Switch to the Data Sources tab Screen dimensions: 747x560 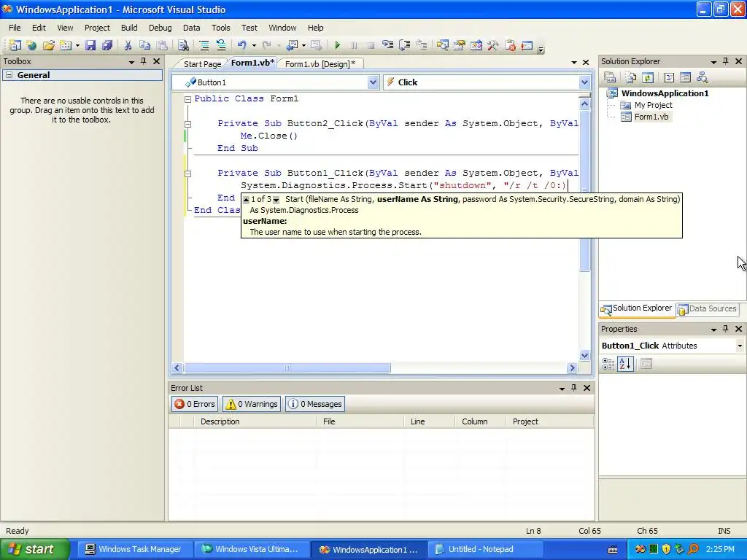(707, 308)
